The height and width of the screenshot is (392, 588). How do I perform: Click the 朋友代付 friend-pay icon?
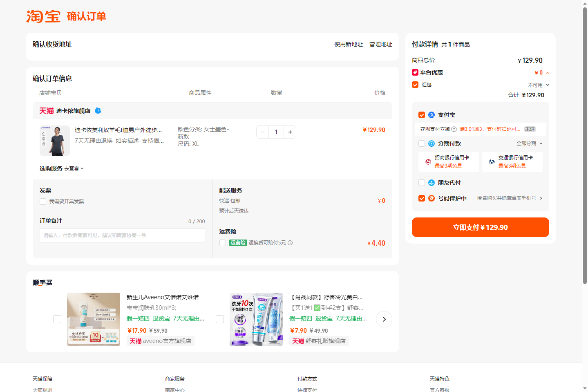tap(431, 183)
